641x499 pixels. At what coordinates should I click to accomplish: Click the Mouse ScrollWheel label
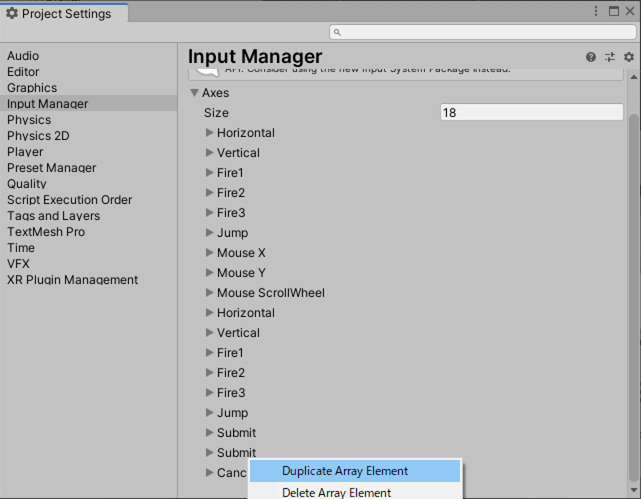coord(271,293)
